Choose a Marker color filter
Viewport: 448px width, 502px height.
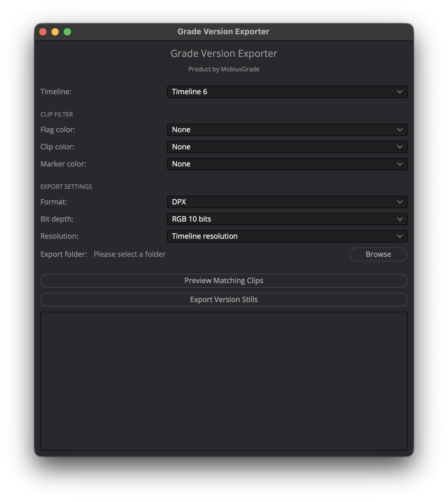click(287, 164)
